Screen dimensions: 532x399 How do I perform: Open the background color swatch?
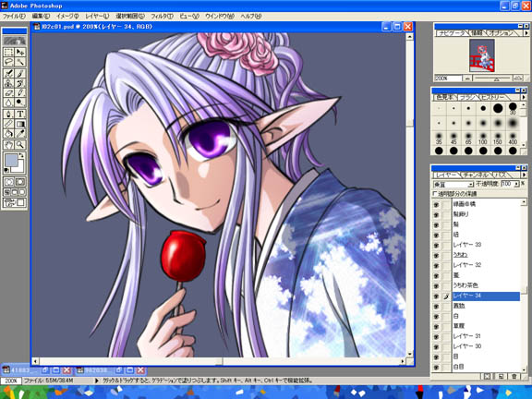[x=20, y=167]
